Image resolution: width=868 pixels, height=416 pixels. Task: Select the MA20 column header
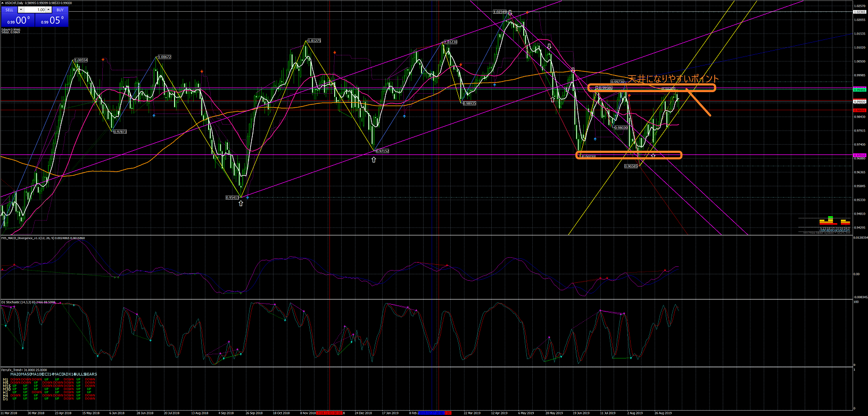[15, 374]
